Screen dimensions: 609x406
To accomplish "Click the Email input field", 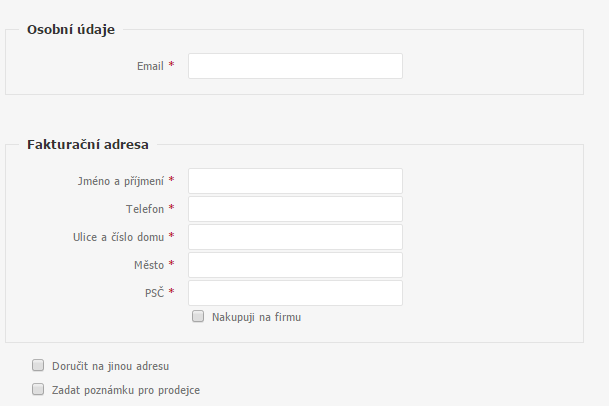I will click(295, 66).
